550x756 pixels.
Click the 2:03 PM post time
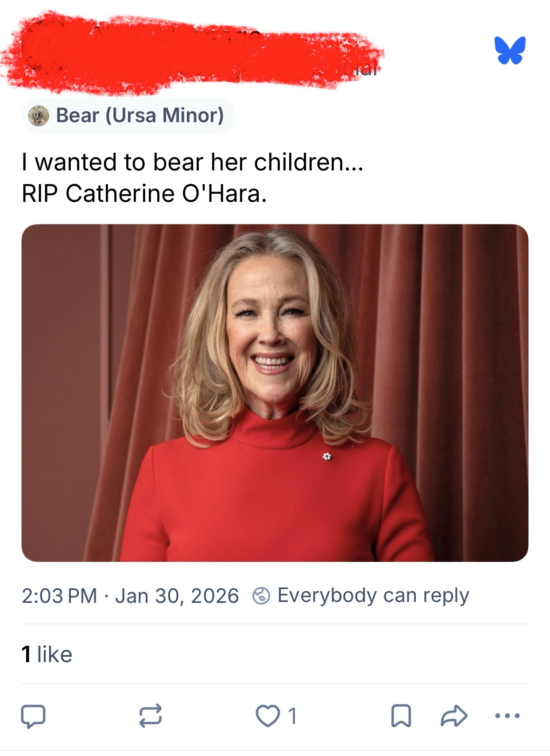pos(59,596)
